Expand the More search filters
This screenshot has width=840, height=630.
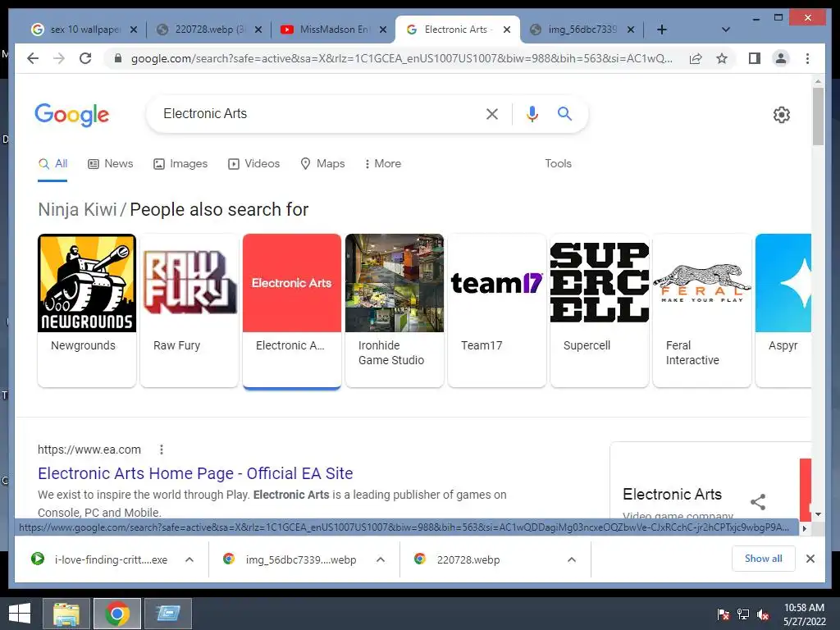click(382, 164)
